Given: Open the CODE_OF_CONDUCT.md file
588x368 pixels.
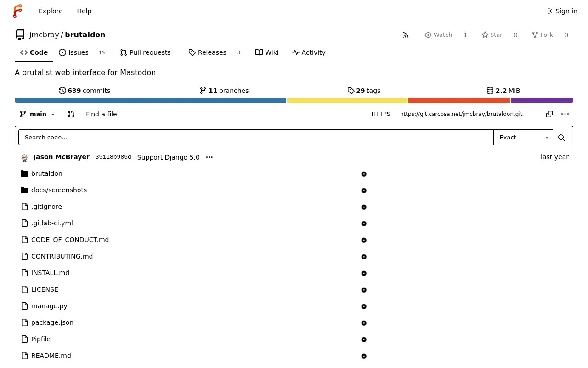Looking at the screenshot, I should [70, 240].
